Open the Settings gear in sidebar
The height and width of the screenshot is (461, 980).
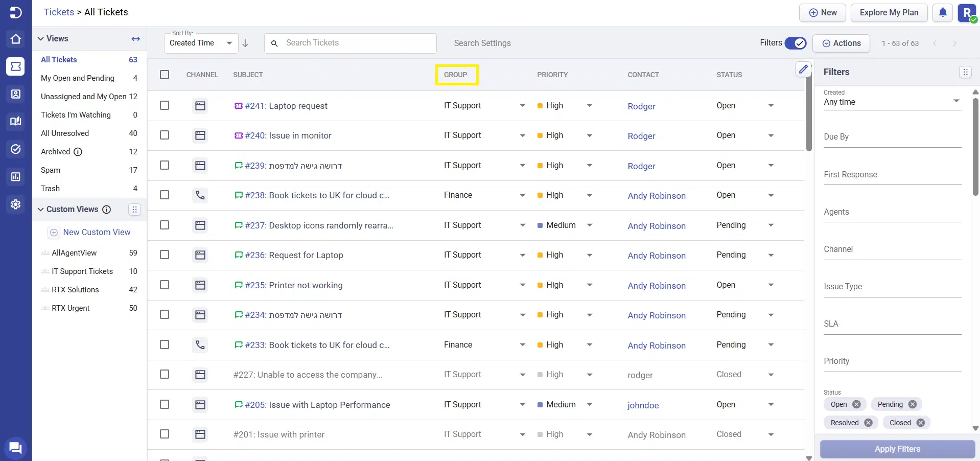tap(16, 204)
